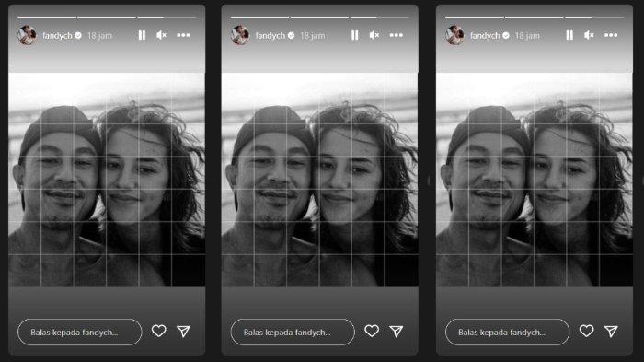Click the verified badge in right panel
Screen dimensions: 644x362
(x=506, y=36)
